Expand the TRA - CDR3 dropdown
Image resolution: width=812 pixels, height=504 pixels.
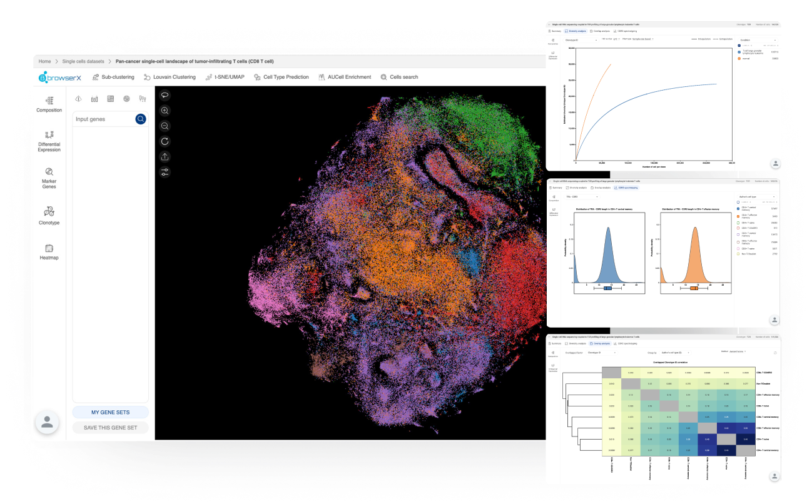pyautogui.click(x=582, y=196)
